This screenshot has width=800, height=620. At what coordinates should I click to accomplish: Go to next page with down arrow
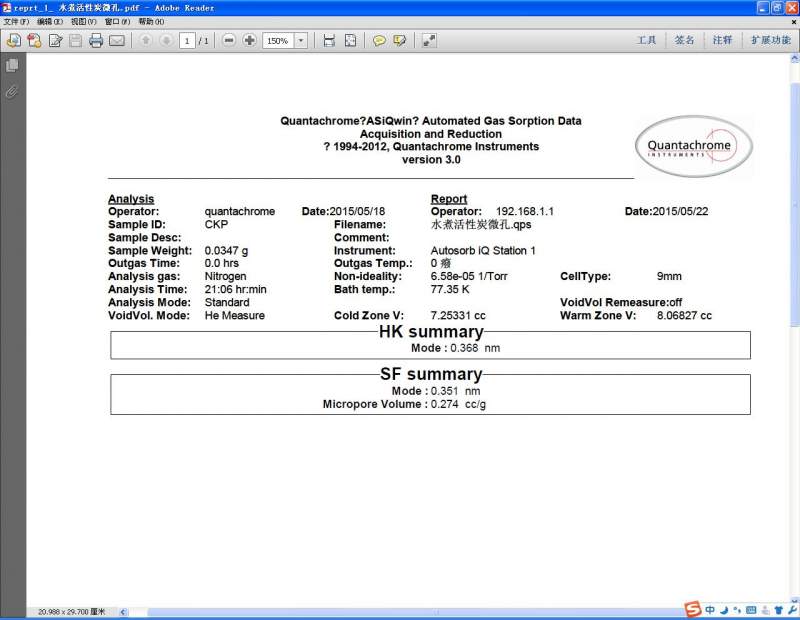click(x=166, y=40)
